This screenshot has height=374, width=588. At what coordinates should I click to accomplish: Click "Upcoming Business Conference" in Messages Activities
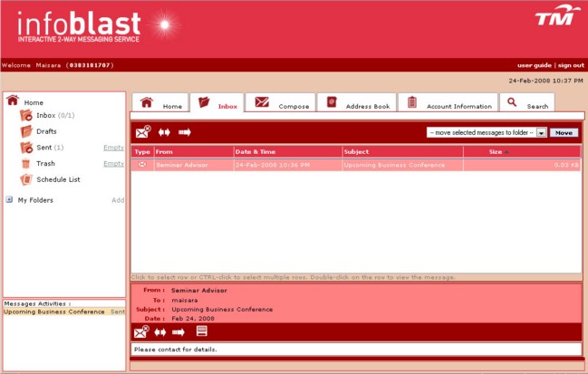(54, 312)
